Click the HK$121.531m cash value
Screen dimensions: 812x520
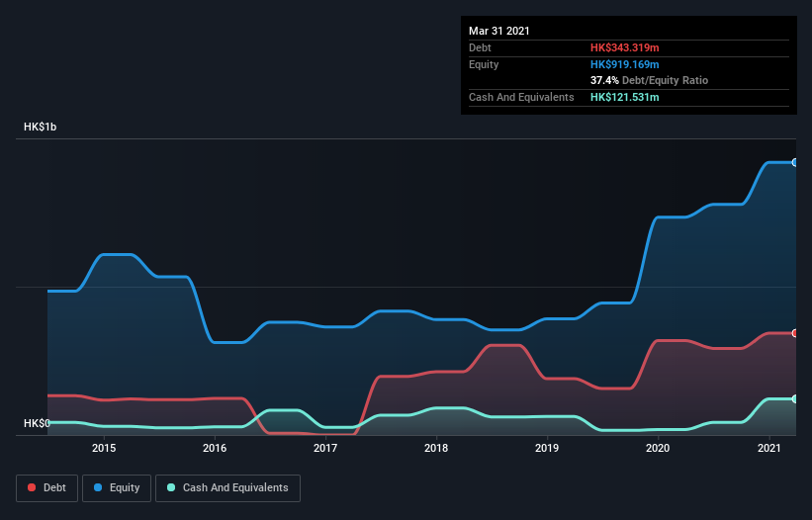click(624, 97)
